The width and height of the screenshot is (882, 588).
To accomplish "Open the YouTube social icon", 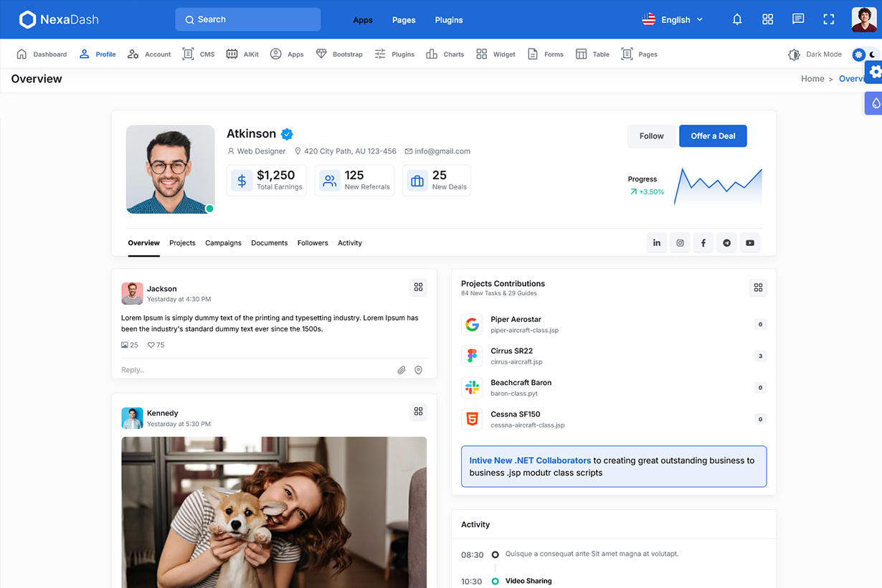I will point(749,243).
